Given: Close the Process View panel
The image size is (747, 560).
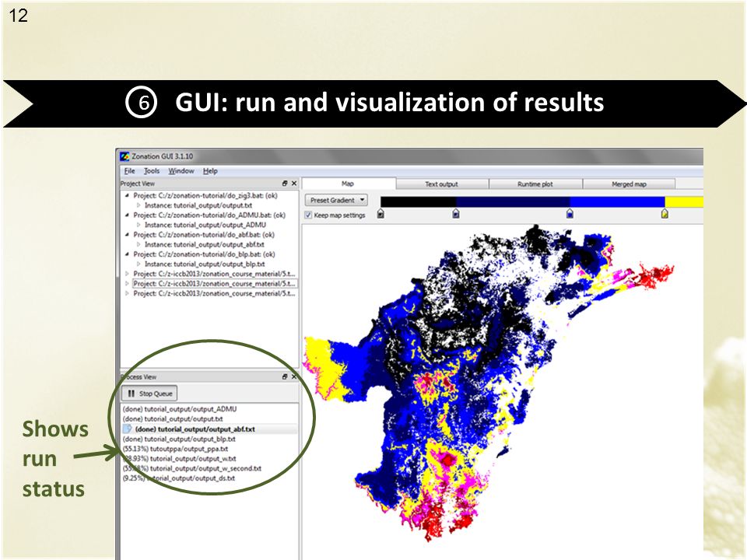Looking at the screenshot, I should [x=294, y=376].
